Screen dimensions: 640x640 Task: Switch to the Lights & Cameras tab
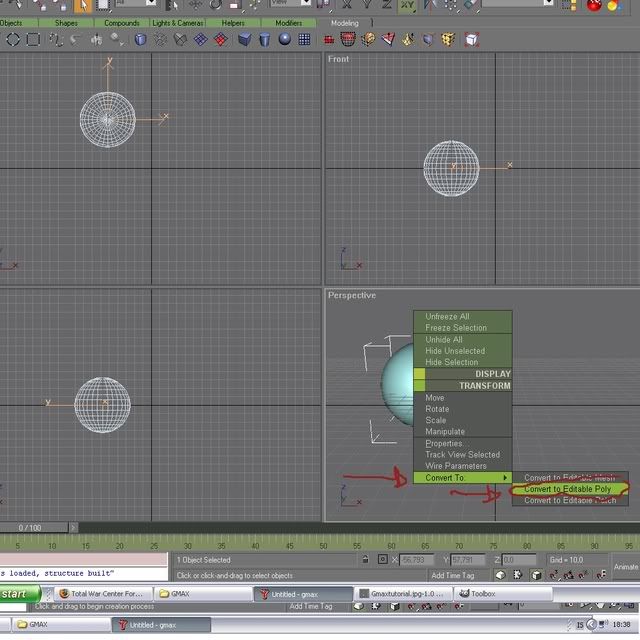click(177, 23)
